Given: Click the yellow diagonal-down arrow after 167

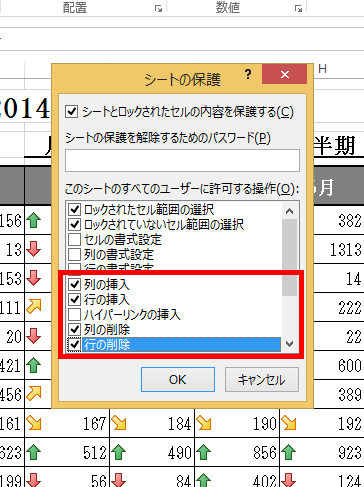Looking at the screenshot, I should [x=119, y=423].
